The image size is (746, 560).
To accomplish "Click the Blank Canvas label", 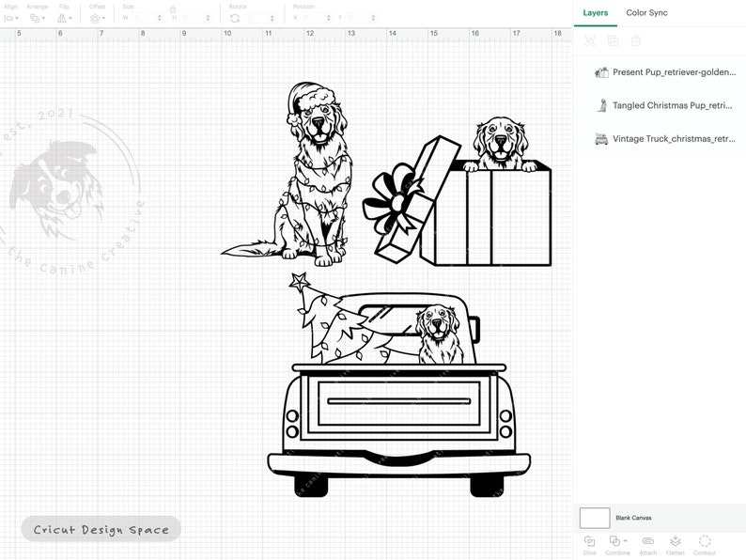I will point(633,518).
